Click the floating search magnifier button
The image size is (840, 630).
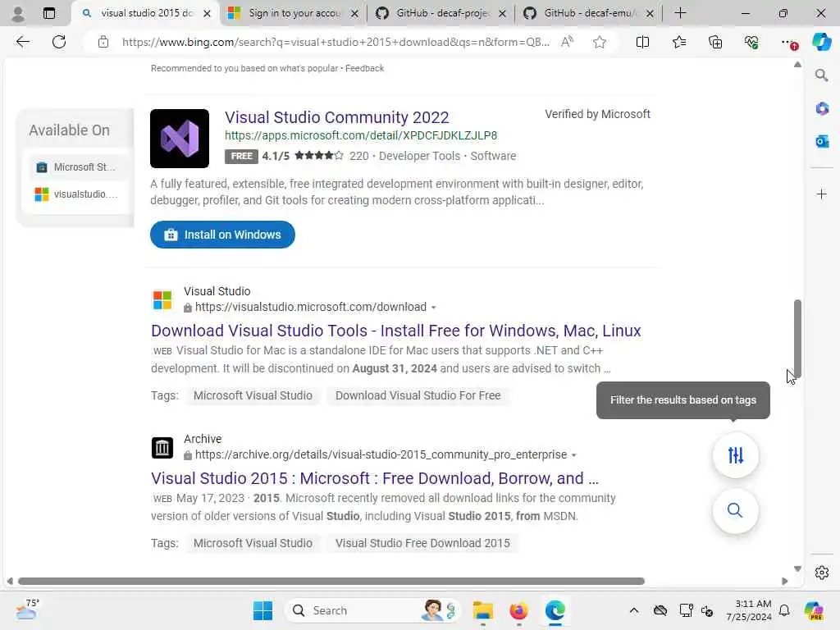pos(736,510)
